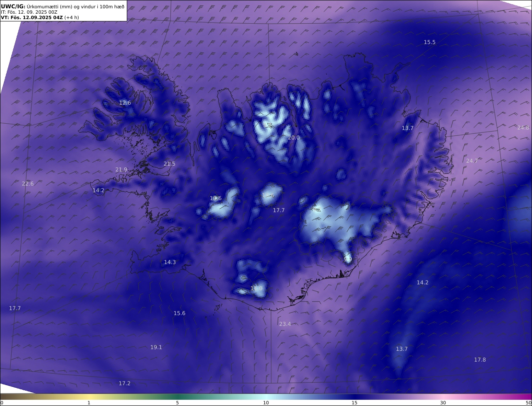The width and height of the screenshot is (532, 406).
Task: Click the 22.6 value label
Action: 27,184
